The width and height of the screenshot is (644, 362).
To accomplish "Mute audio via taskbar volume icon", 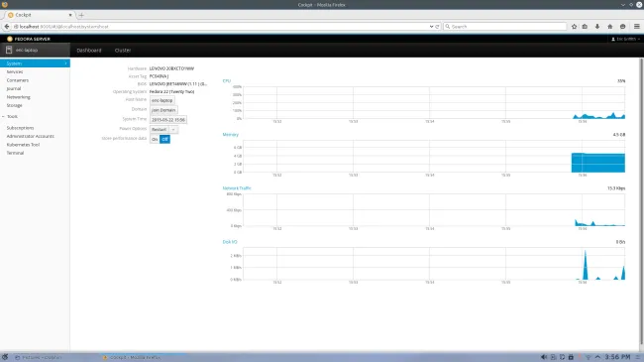I will click(x=543, y=357).
